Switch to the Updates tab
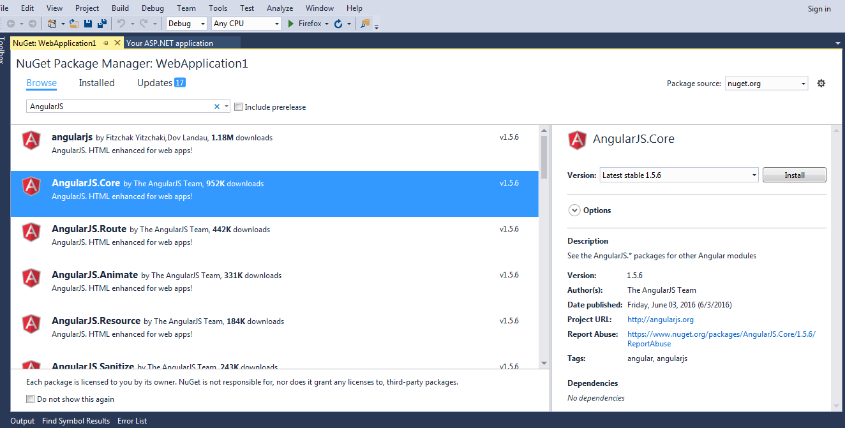Screen dimensions: 868x428 tap(161, 83)
